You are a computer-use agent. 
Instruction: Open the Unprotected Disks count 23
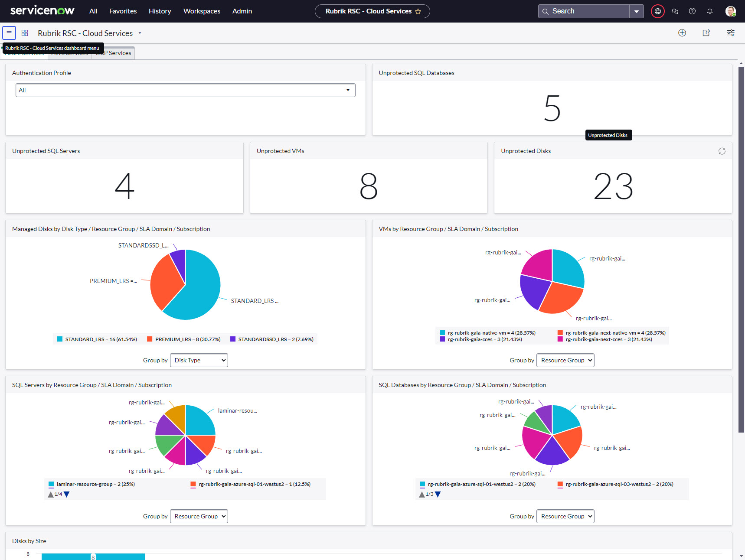pos(613,186)
